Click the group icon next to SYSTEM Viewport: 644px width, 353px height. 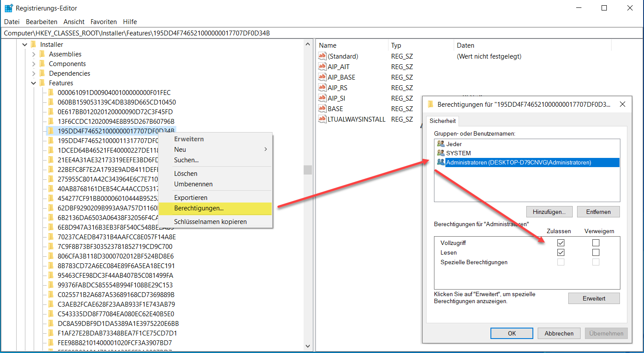[440, 153]
